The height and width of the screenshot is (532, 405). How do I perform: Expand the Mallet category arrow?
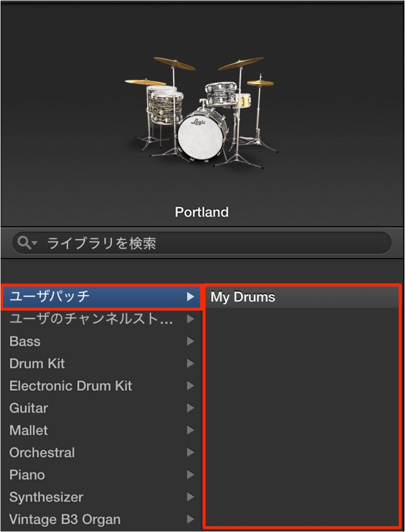coord(191,430)
